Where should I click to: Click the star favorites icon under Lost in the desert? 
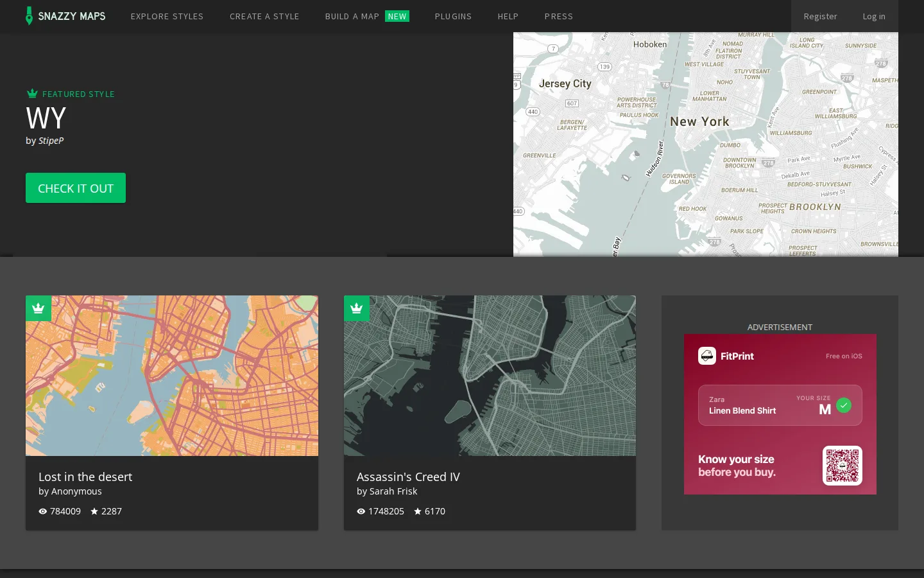[x=94, y=511]
